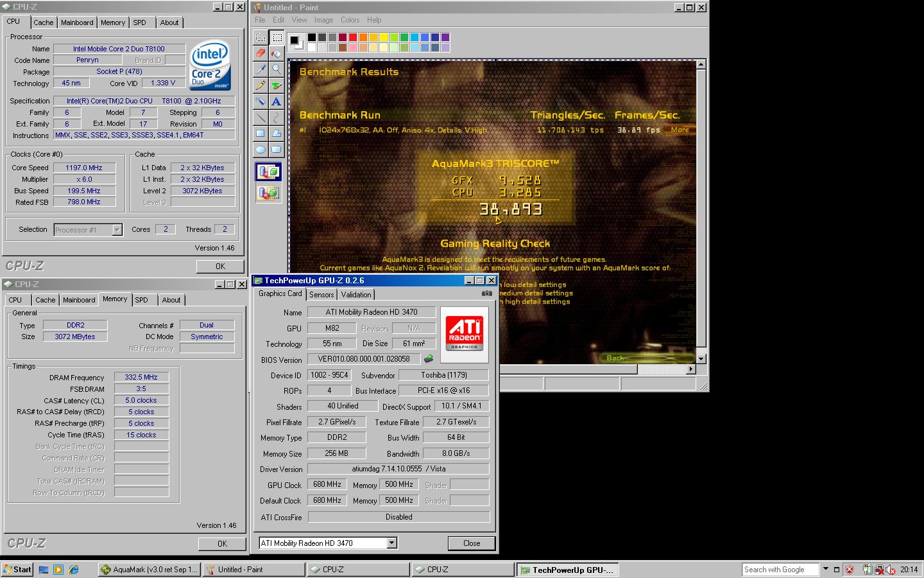This screenshot has height=578, width=924.
Task: Open the graphics card dropdown in GPU-Z
Action: tap(391, 543)
